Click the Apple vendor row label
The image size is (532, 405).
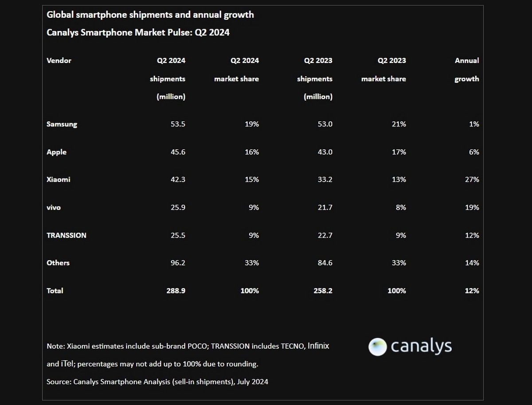click(56, 152)
